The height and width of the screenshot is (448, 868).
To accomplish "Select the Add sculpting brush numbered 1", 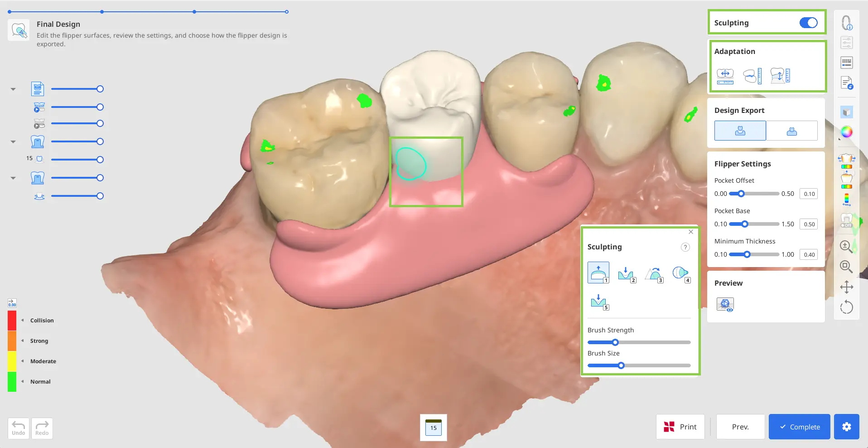I will pos(598,273).
